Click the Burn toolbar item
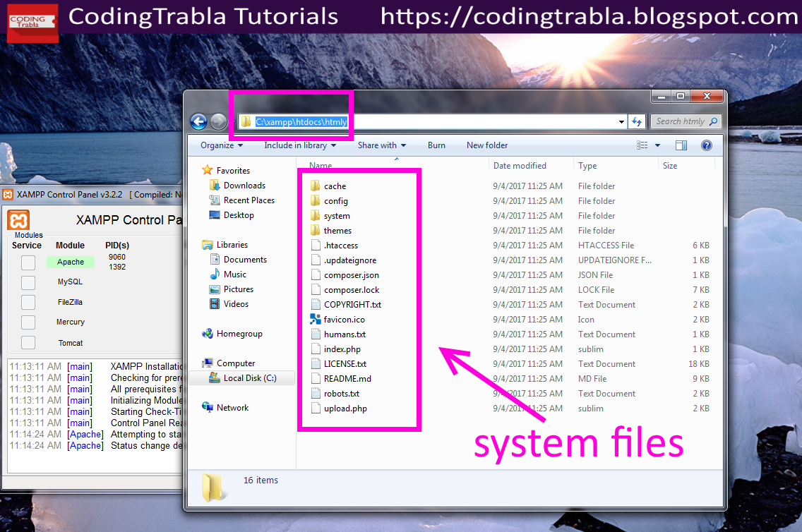 point(436,145)
